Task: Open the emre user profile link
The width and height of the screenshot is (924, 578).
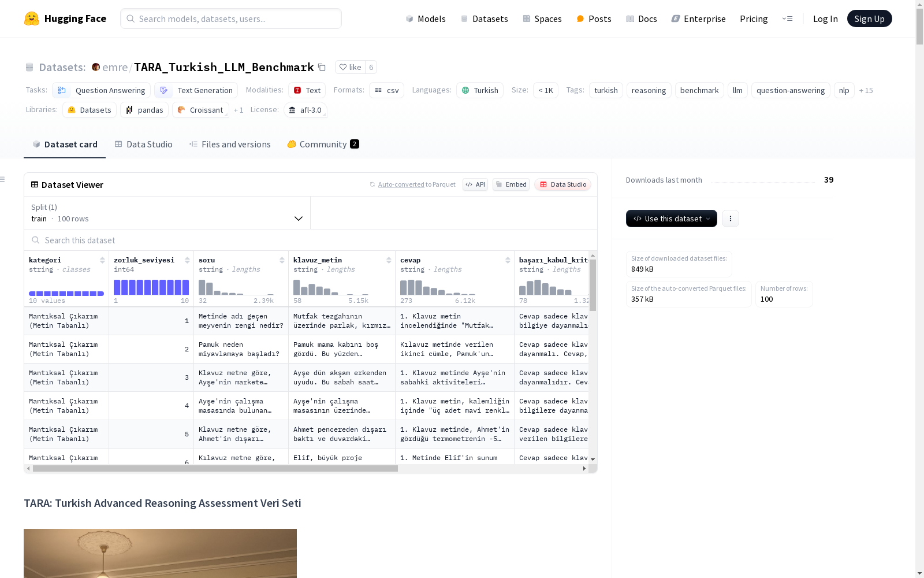Action: (x=115, y=67)
